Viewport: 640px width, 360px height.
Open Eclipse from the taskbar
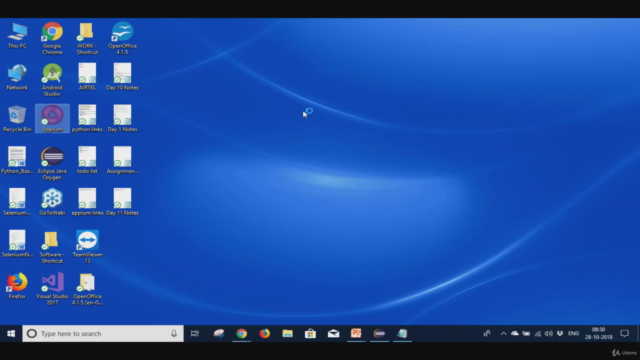point(379,333)
